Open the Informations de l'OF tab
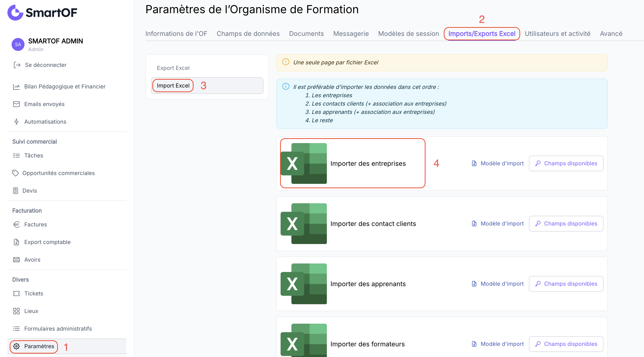Image resolution: width=644 pixels, height=357 pixels. tap(176, 34)
